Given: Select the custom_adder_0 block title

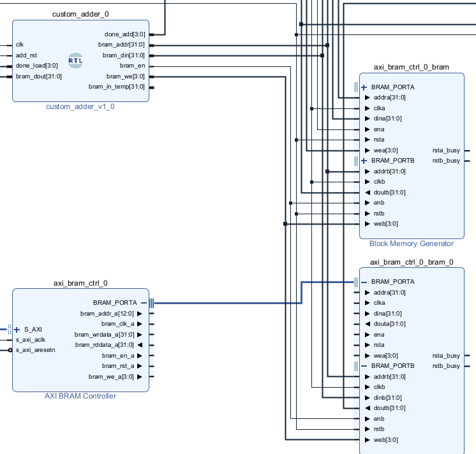Looking at the screenshot, I should 80,14.
